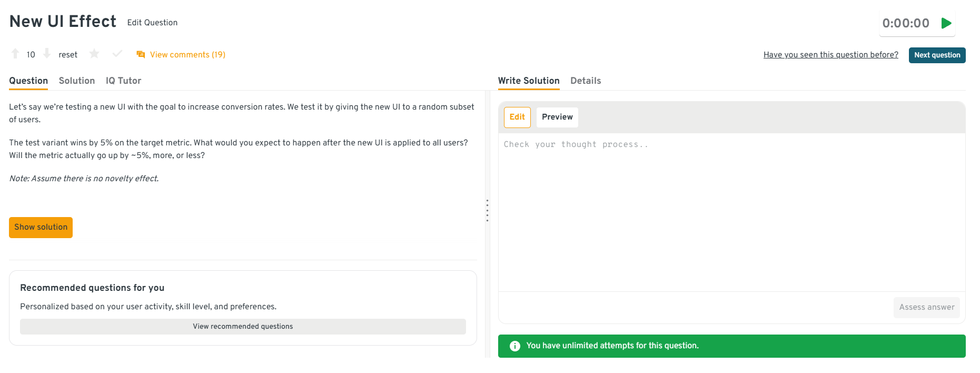
Task: Open View recommended questions
Action: [x=243, y=327]
